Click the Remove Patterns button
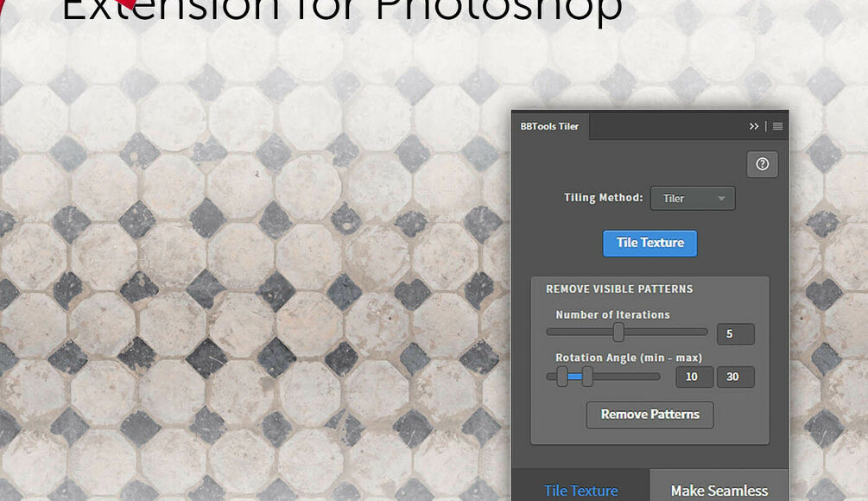868x501 pixels. click(649, 415)
